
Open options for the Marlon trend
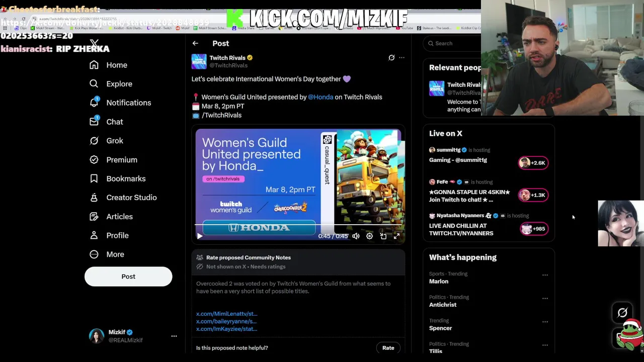(x=545, y=275)
